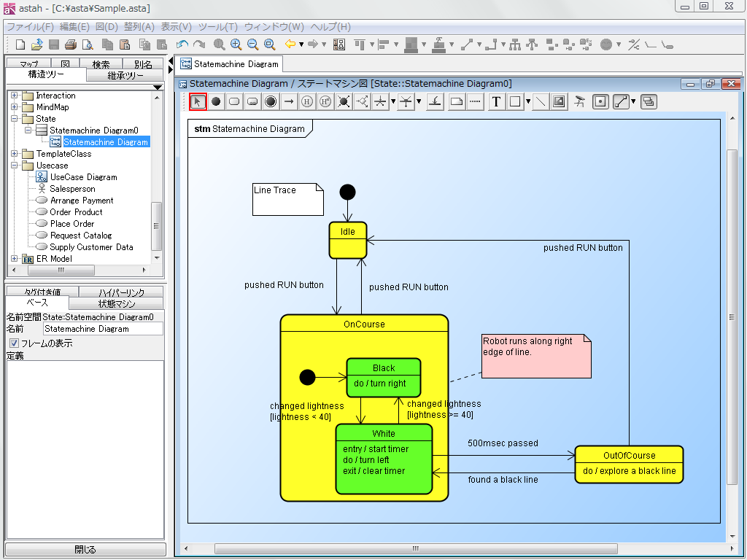Select the Text (T) tool
Screen dimensions: 747x560
click(496, 101)
